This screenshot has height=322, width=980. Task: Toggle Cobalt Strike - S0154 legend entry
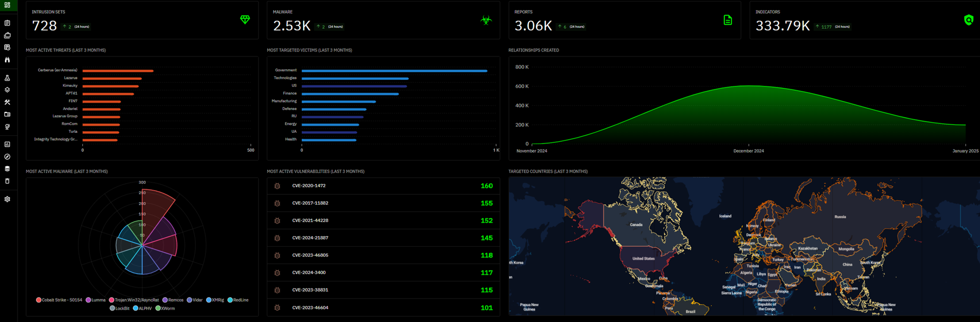coord(59,300)
